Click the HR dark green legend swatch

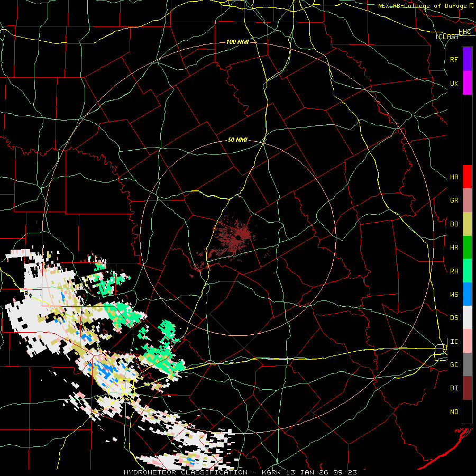[x=467, y=247]
